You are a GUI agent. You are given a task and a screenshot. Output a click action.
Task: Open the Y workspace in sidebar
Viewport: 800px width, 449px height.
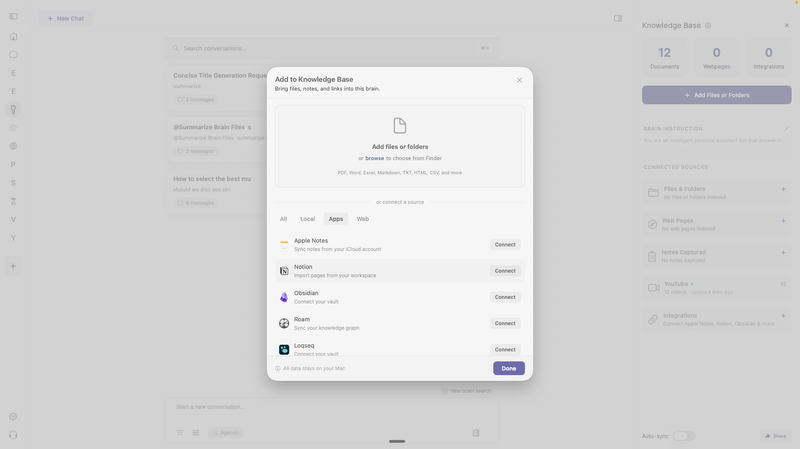pos(13,238)
